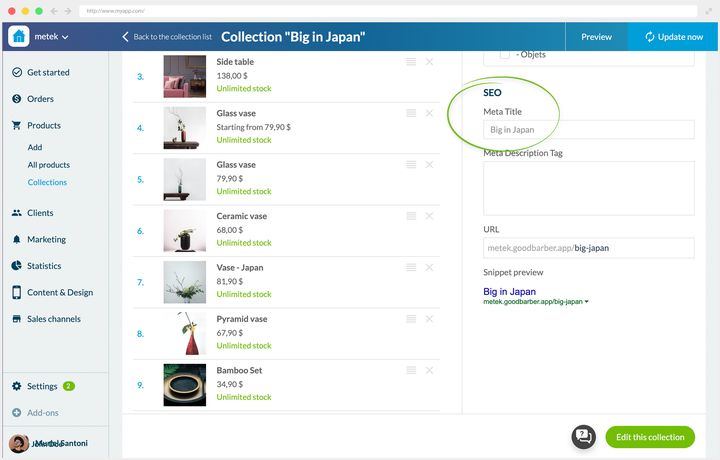Viewport: 720px width, 460px height.
Task: Open the Collections submenu item
Action: click(x=47, y=182)
